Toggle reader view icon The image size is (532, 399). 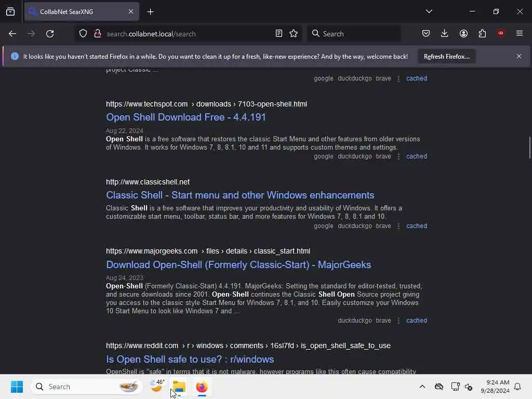pos(278,34)
